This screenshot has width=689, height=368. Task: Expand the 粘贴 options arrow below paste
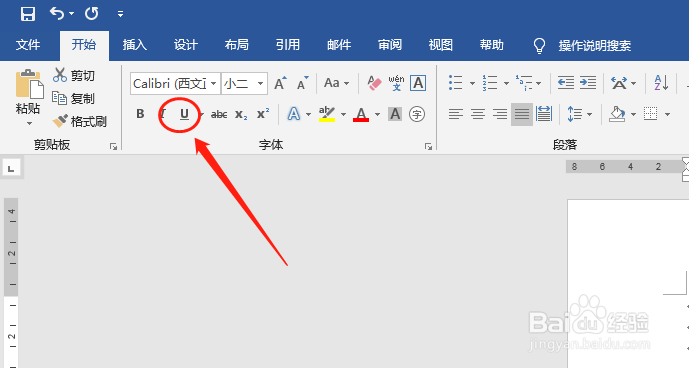[x=29, y=124]
